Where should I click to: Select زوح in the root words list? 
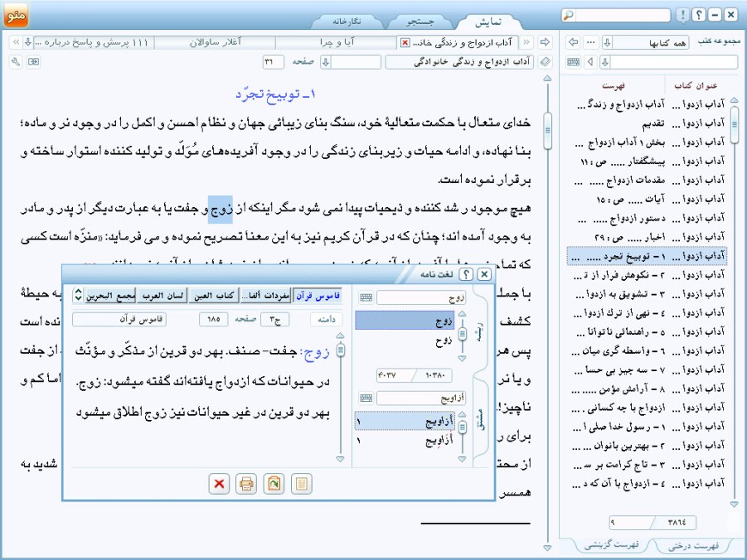pos(405,341)
